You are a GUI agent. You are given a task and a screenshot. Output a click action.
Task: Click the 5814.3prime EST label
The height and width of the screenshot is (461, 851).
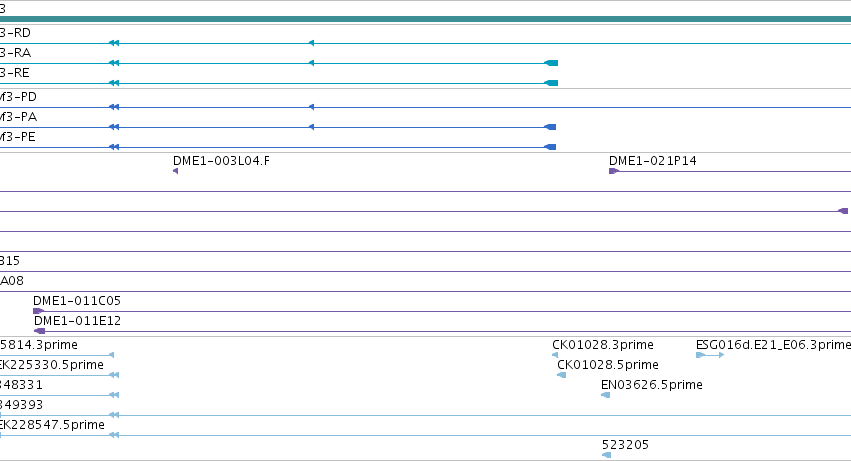click(x=39, y=345)
